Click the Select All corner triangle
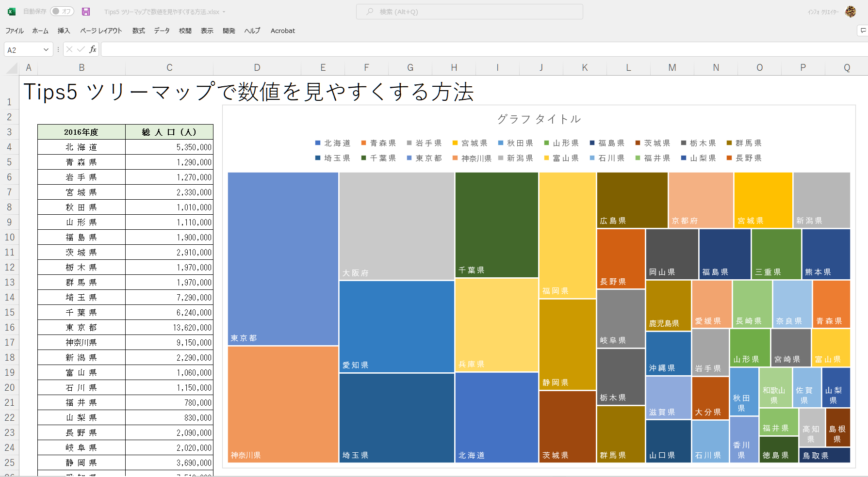Viewport: 868px width, 477px height. tap(12, 68)
